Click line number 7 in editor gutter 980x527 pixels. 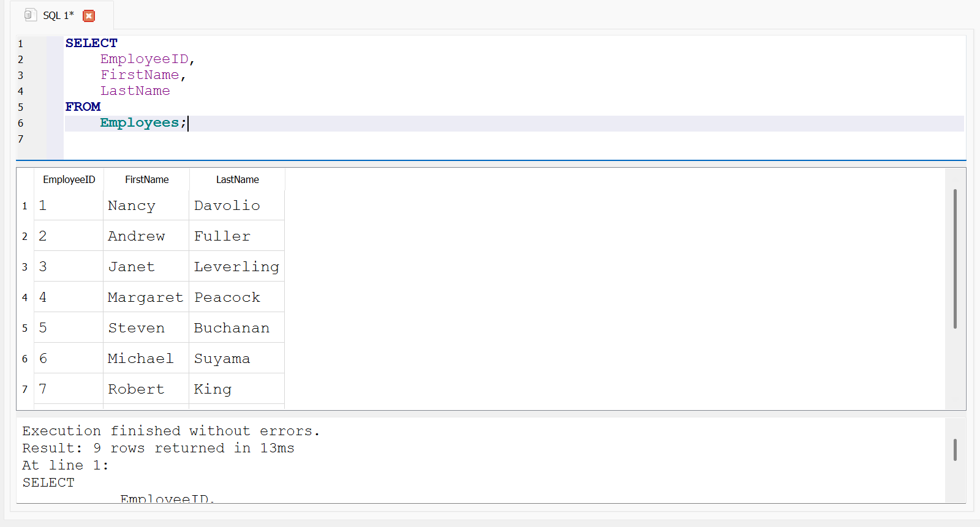(21, 139)
